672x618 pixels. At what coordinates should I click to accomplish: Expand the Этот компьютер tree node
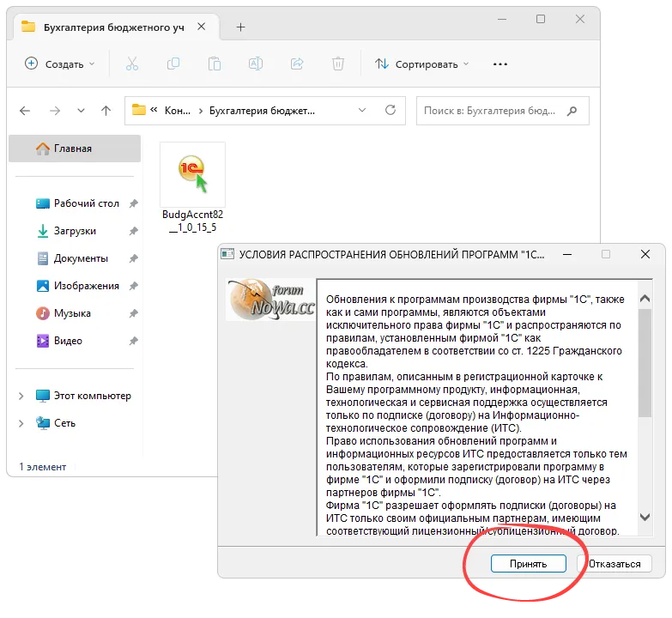pos(21,396)
